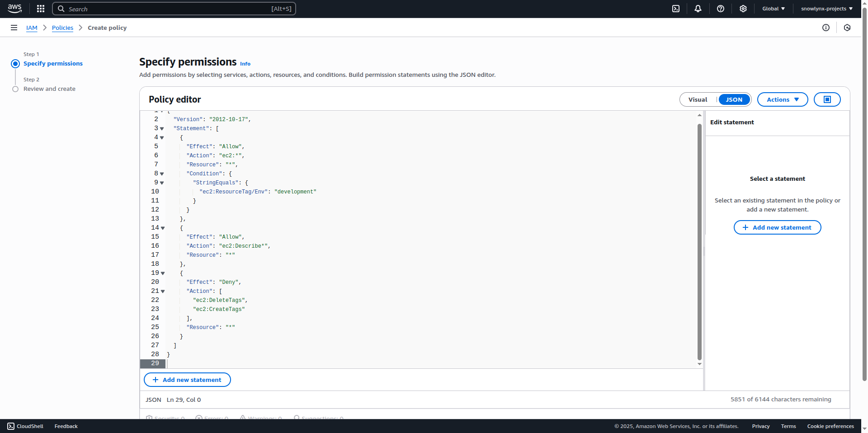
Task: Toggle the policy editor fullscreen panel button
Action: click(827, 99)
